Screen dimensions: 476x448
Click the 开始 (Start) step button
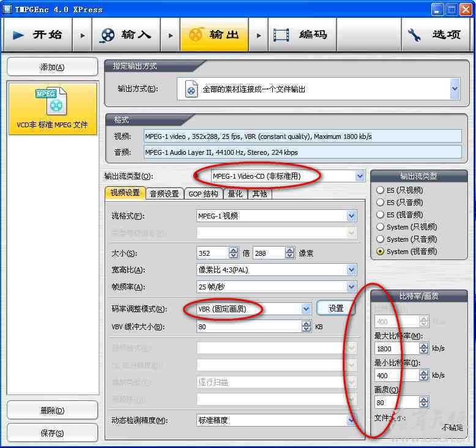click(x=39, y=35)
